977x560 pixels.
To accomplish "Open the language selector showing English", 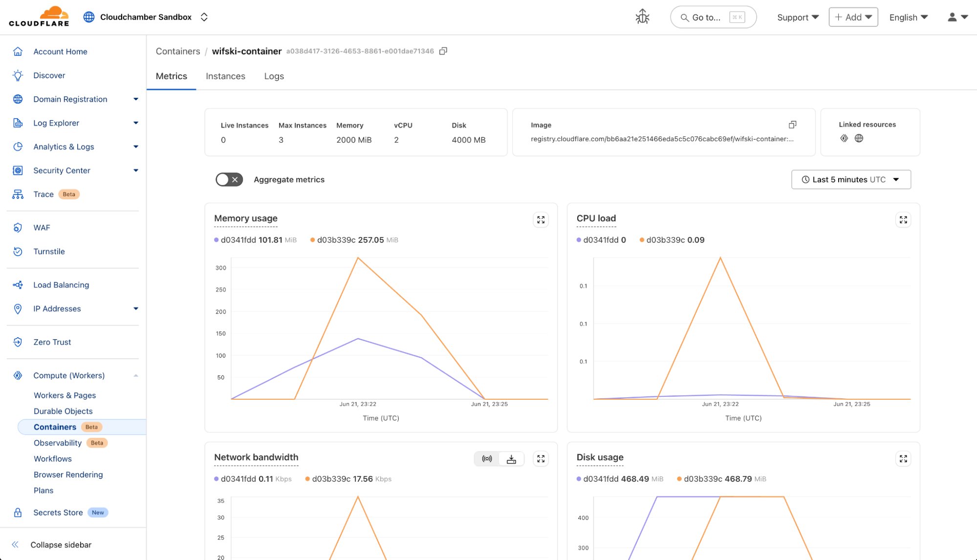I will 907,17.
